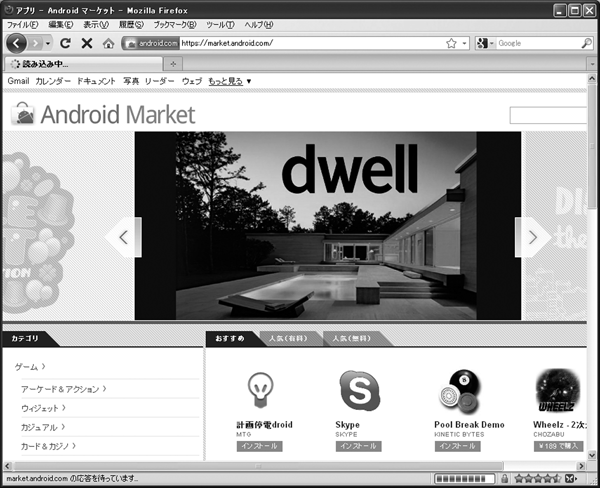Image resolution: width=600 pixels, height=488 pixels.
Task: Open the ドキュメント link
Action: [x=96, y=81]
